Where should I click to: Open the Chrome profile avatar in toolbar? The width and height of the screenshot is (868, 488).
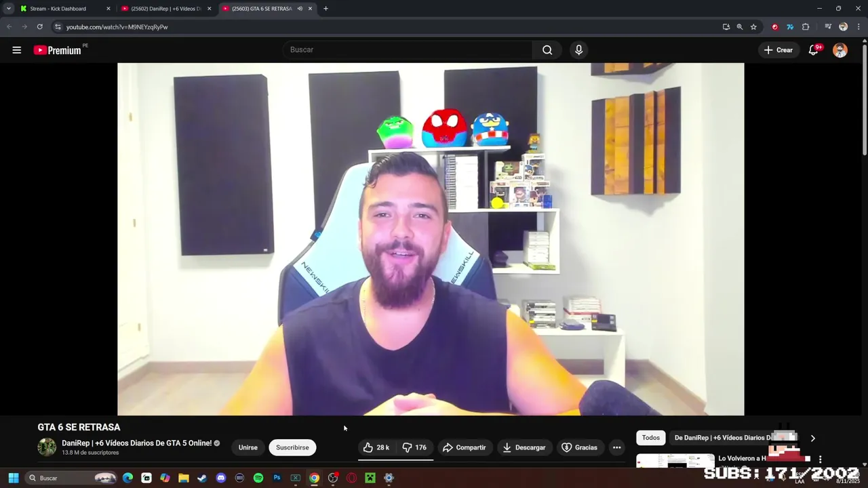(843, 27)
